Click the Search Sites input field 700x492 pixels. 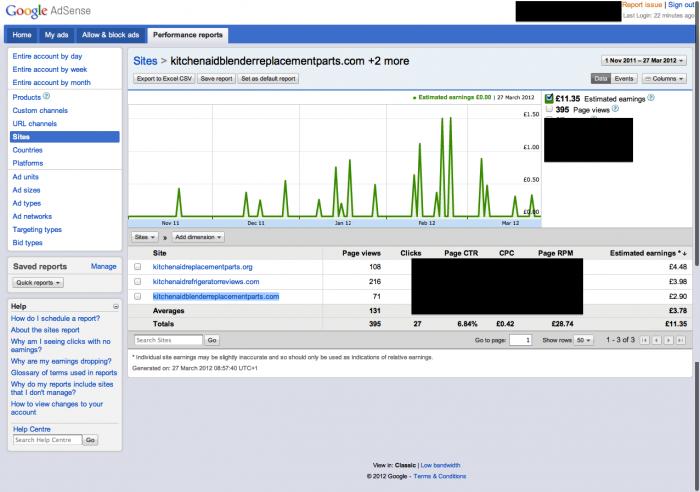[x=168, y=340]
